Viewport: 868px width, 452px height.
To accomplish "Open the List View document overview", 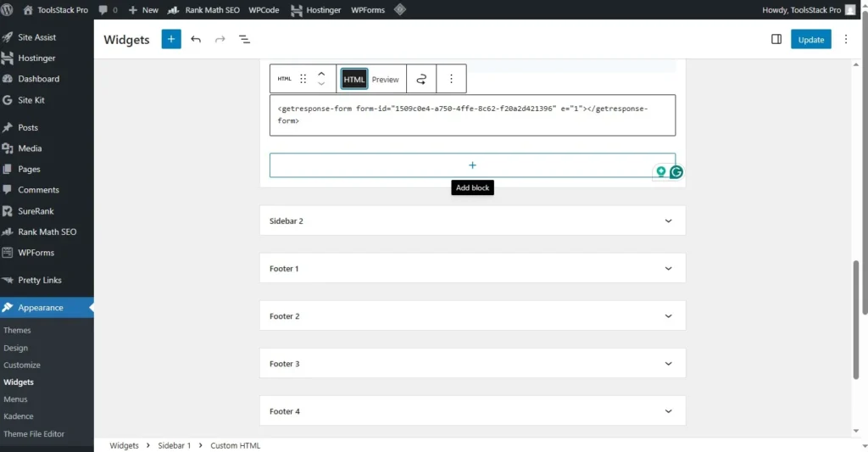I will click(244, 39).
